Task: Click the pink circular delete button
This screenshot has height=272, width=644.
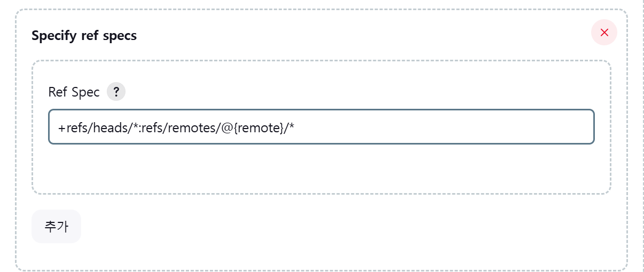Action: pos(604,33)
